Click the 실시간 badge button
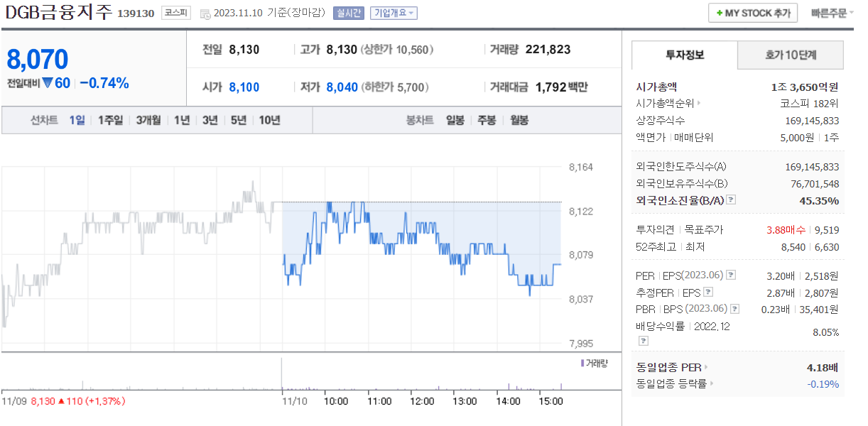 348,13
